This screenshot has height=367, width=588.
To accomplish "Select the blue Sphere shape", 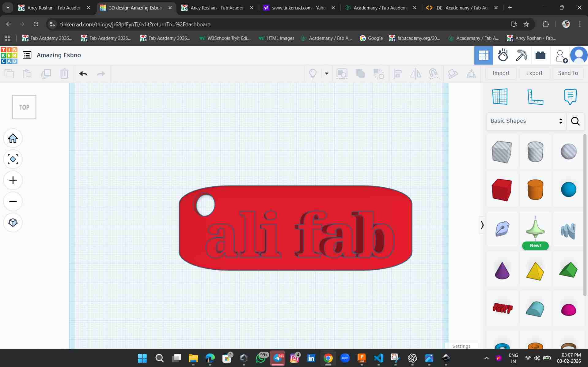I will click(x=568, y=189).
